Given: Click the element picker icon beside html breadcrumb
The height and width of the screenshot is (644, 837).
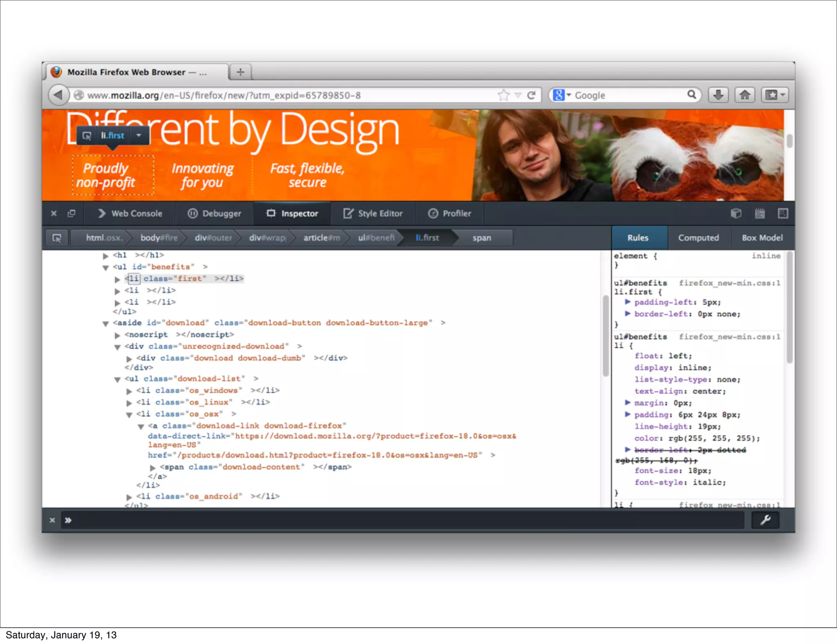Looking at the screenshot, I should pyautogui.click(x=57, y=238).
